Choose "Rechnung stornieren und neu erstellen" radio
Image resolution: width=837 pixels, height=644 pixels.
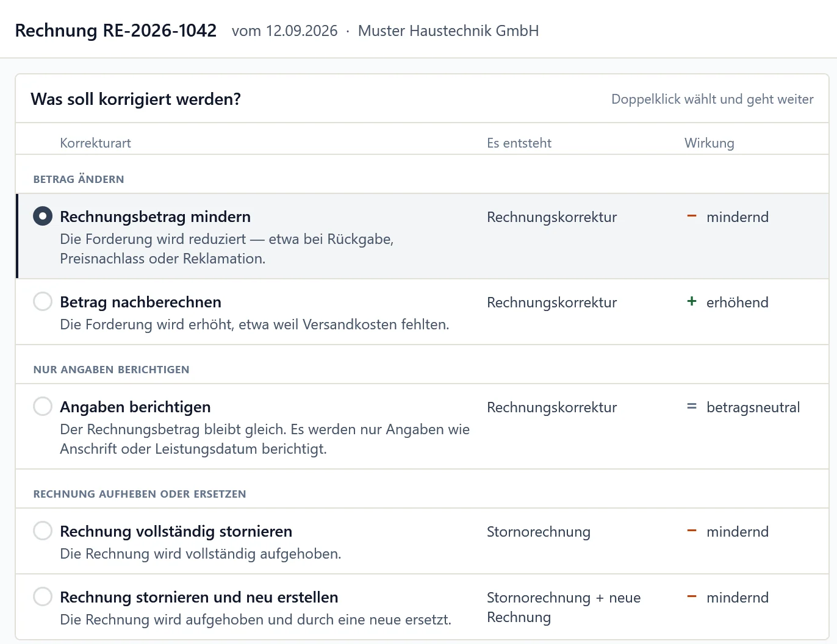click(43, 596)
